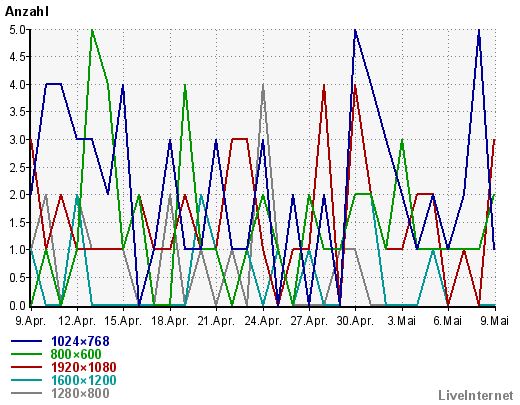Click the 9.Apr. date label
The height and width of the screenshot is (405, 520).
(31, 321)
